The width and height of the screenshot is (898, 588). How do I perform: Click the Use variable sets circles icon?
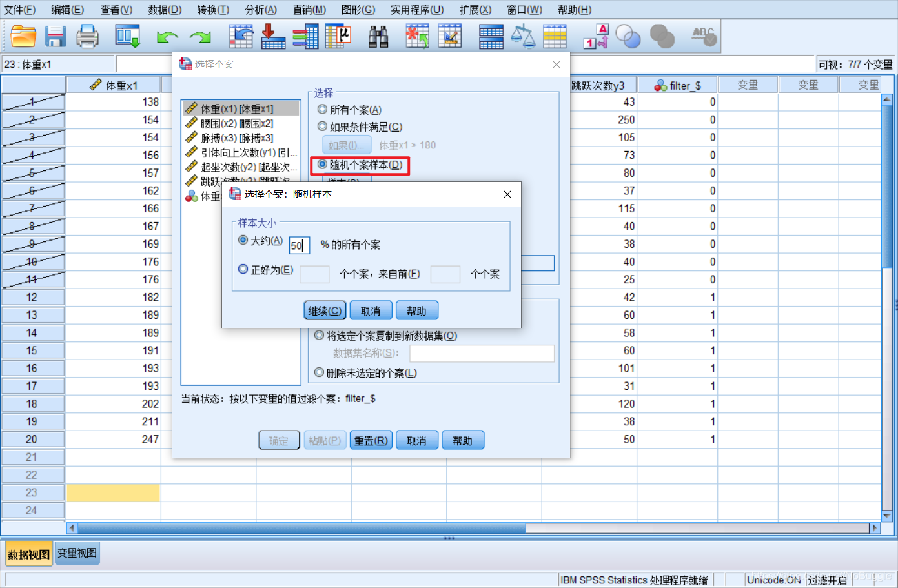pyautogui.click(x=628, y=37)
